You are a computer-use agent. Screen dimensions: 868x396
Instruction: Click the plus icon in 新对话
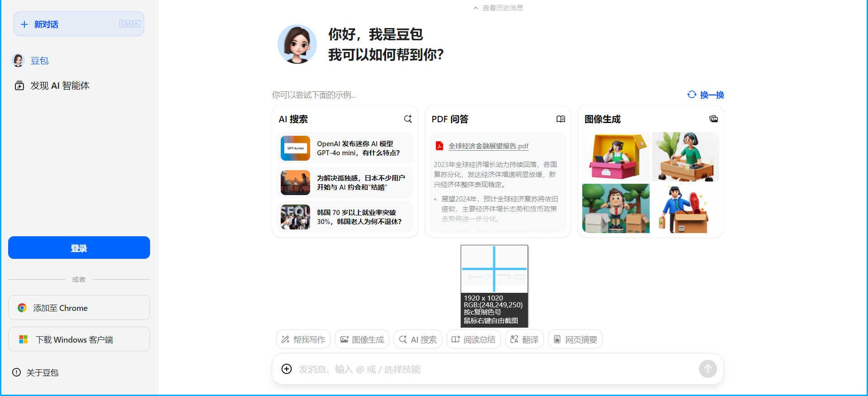coord(24,24)
